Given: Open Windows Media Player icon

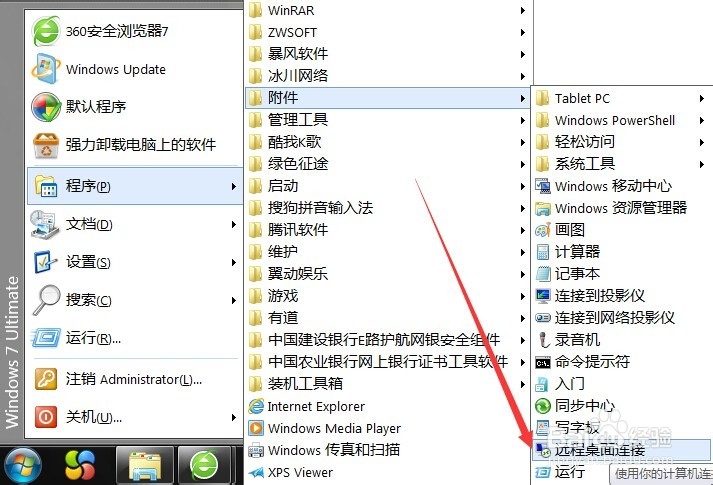Looking at the screenshot, I should coord(256,428).
